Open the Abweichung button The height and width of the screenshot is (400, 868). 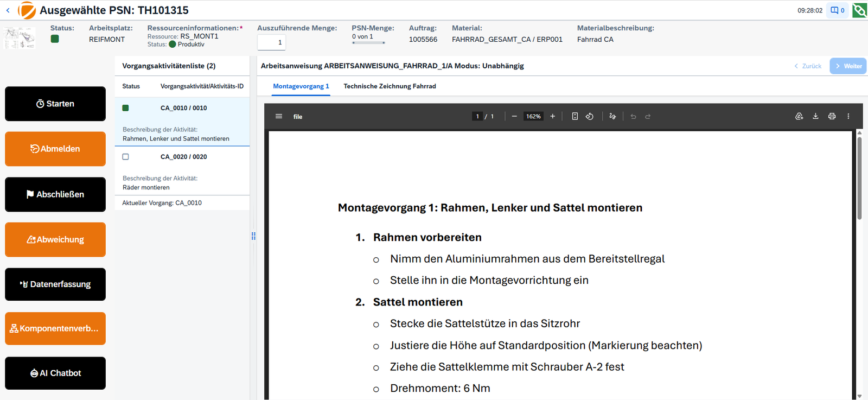click(55, 239)
